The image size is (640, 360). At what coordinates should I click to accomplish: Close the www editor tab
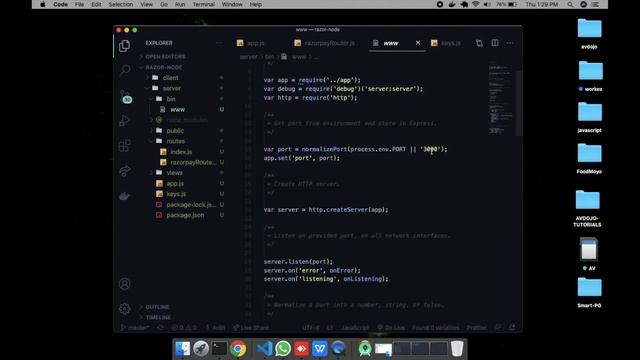point(418,42)
